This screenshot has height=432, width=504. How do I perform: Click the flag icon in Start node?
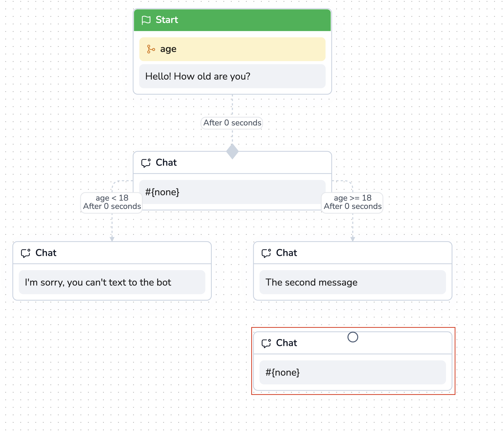tap(146, 20)
